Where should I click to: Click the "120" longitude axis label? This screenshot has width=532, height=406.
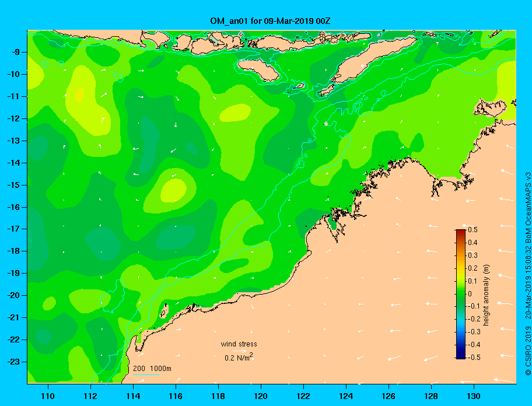[x=261, y=396]
